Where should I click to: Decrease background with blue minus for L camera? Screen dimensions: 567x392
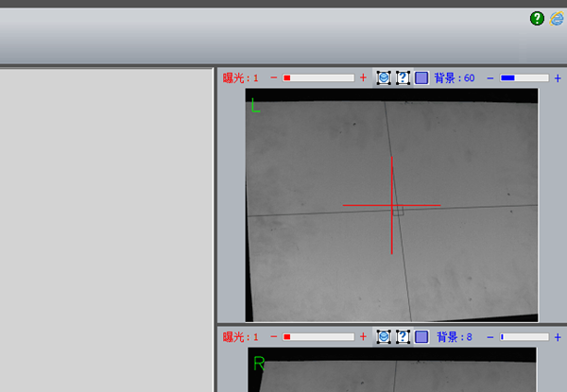pyautogui.click(x=490, y=77)
